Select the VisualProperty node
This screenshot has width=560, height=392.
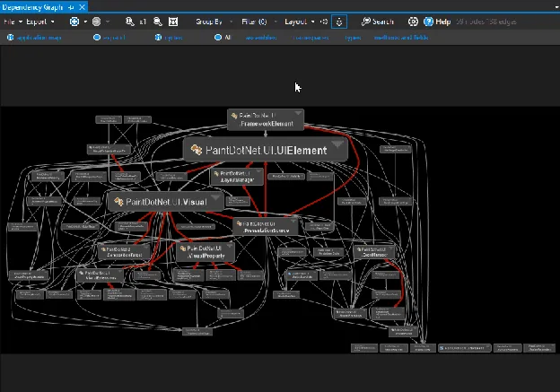(206, 252)
